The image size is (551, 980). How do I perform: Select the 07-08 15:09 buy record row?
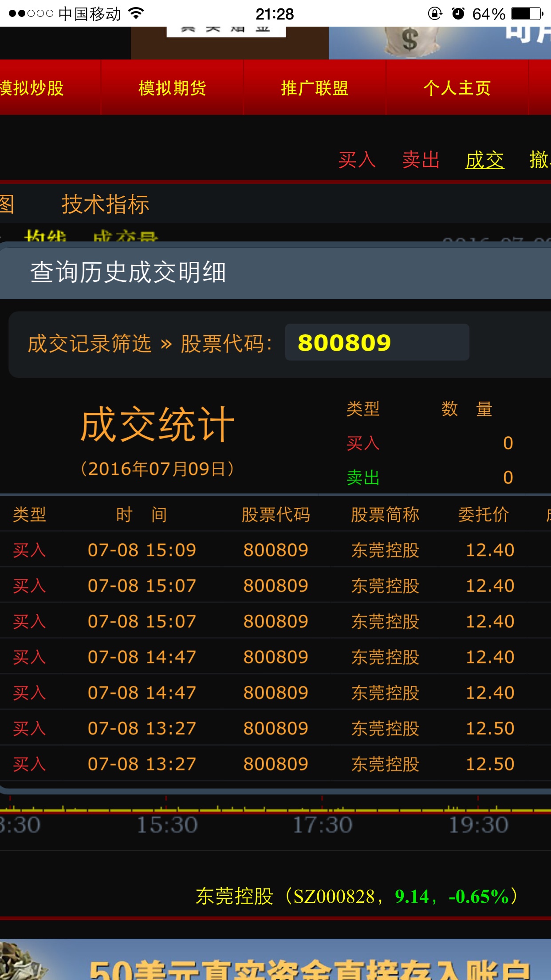click(275, 550)
